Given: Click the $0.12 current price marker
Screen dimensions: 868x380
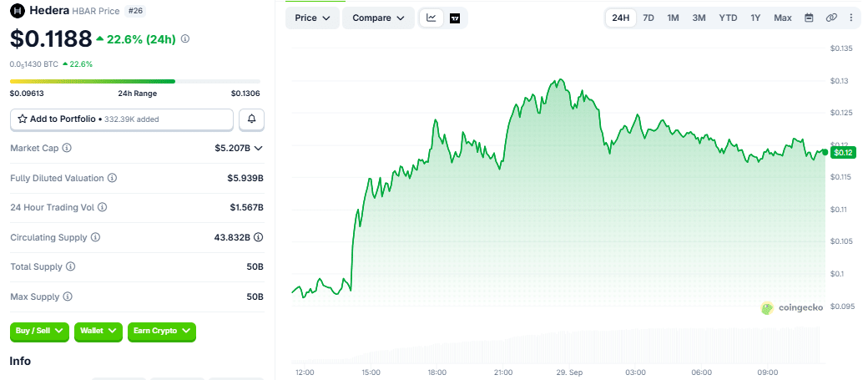Looking at the screenshot, I should pyautogui.click(x=842, y=152).
